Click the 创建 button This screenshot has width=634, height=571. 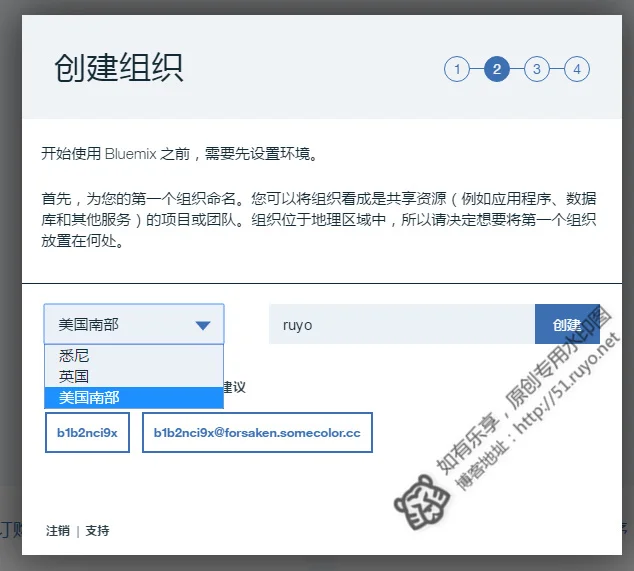coord(567,324)
